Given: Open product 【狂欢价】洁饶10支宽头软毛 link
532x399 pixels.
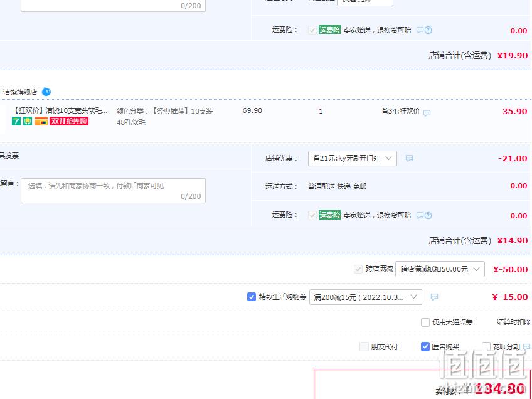Looking at the screenshot, I should click(x=60, y=110).
